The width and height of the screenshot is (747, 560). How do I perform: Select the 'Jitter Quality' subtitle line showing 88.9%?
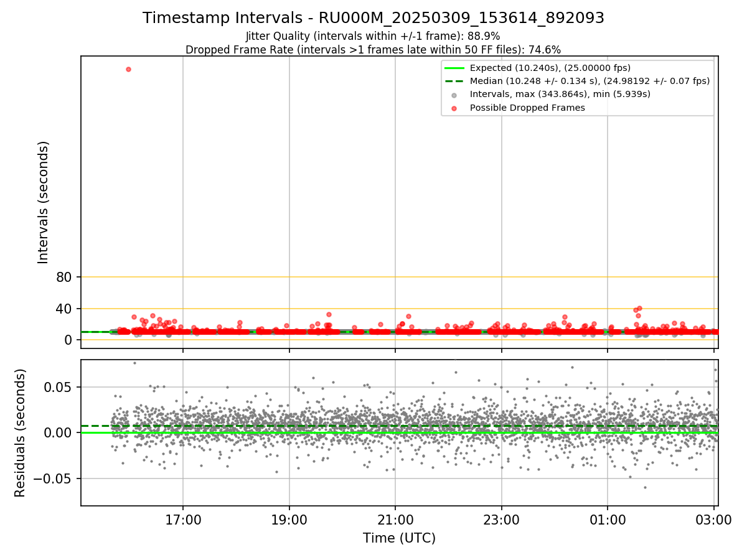click(373, 36)
